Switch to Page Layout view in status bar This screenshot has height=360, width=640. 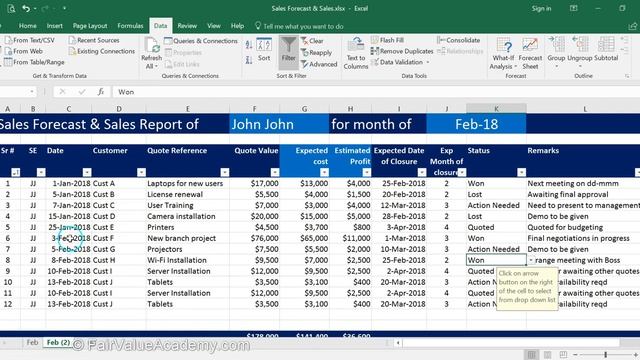click(547, 355)
